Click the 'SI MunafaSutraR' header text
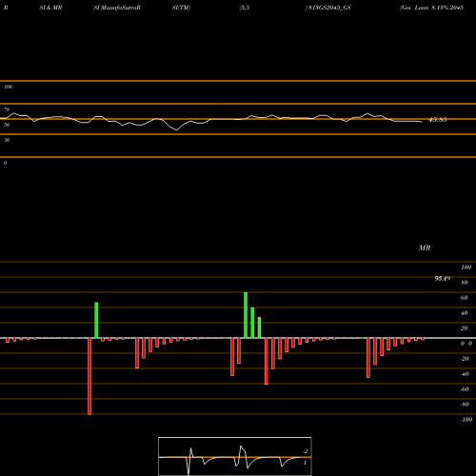The height and width of the screenshot is (476, 476). tap(117, 8)
